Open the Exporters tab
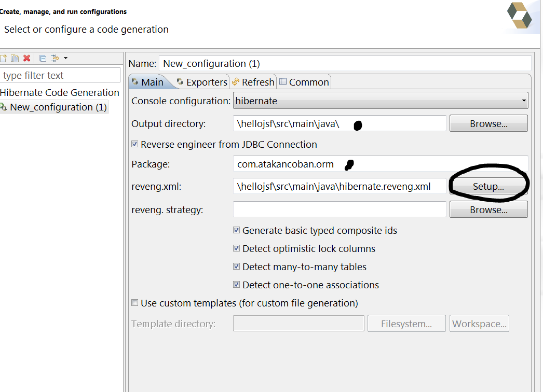Image resolution: width=543 pixels, height=392 pixels. tap(202, 82)
